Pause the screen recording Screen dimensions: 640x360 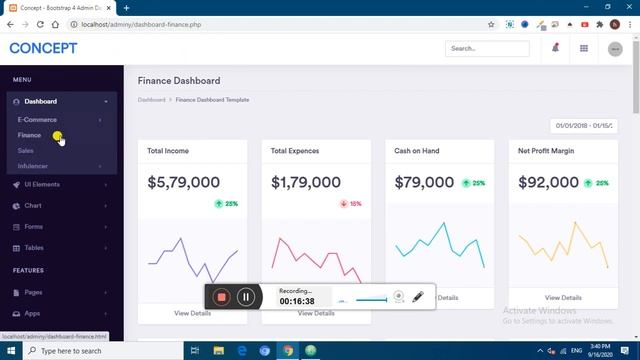click(246, 297)
